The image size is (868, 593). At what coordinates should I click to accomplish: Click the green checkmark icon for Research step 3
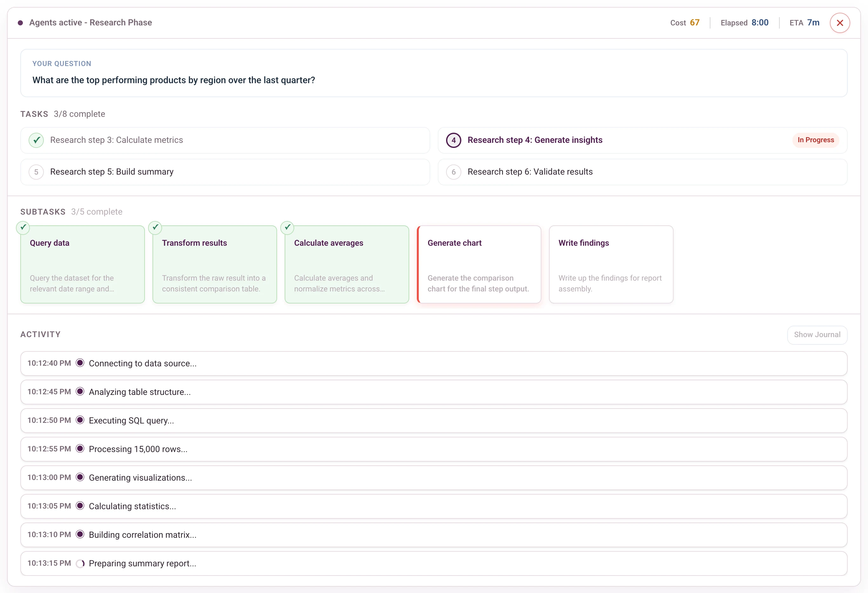tap(36, 140)
